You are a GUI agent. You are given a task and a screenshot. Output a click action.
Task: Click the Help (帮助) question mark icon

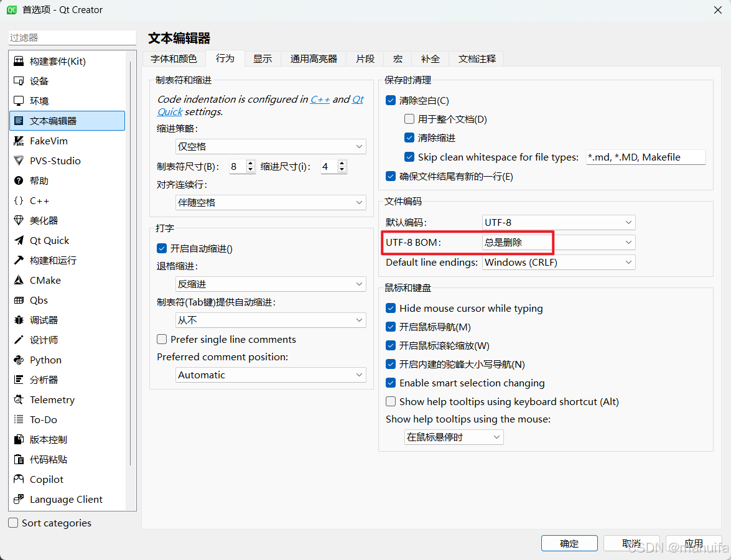tap(19, 180)
